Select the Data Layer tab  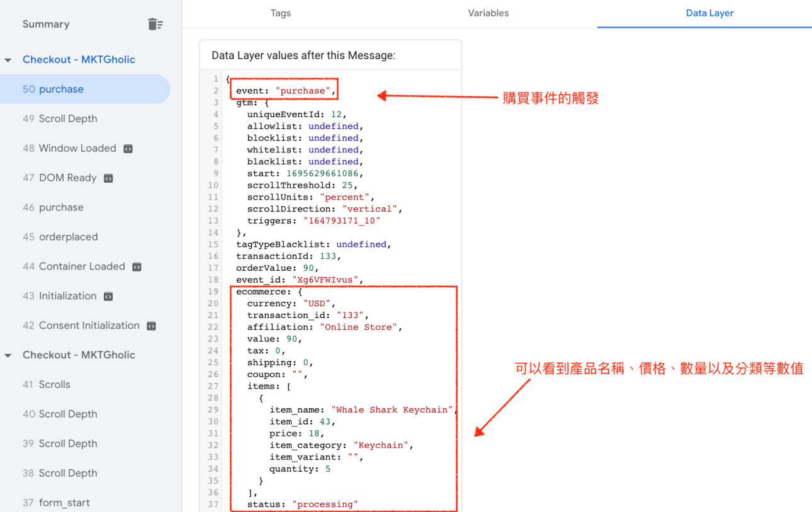(x=709, y=13)
